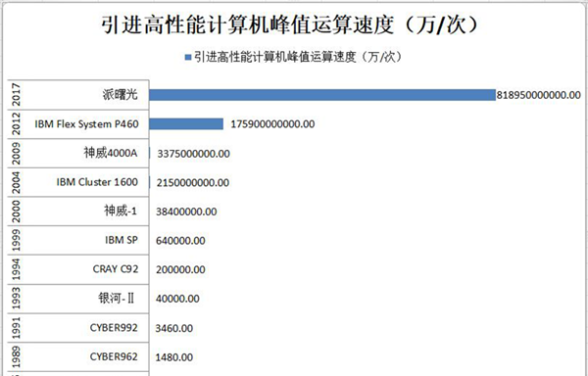Select data label 3375000000.00
Image resolution: width=588 pixels, height=376 pixels.
click(193, 154)
